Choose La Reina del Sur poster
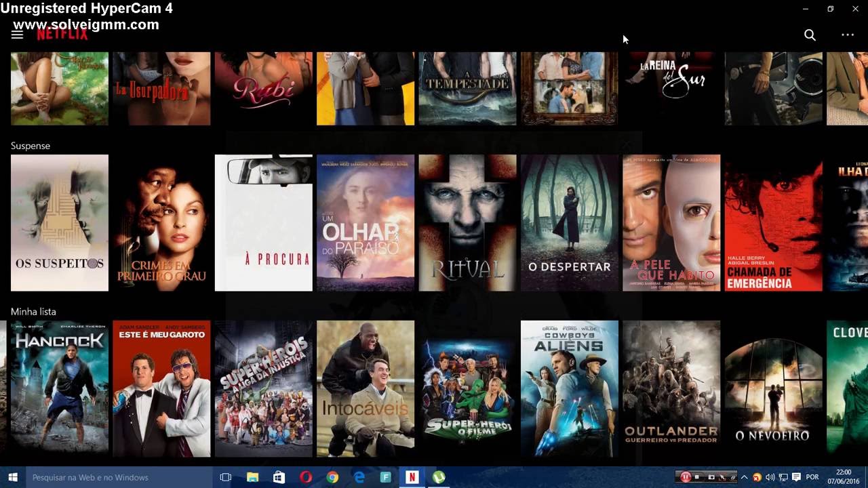This screenshot has width=868, height=488. (671, 88)
